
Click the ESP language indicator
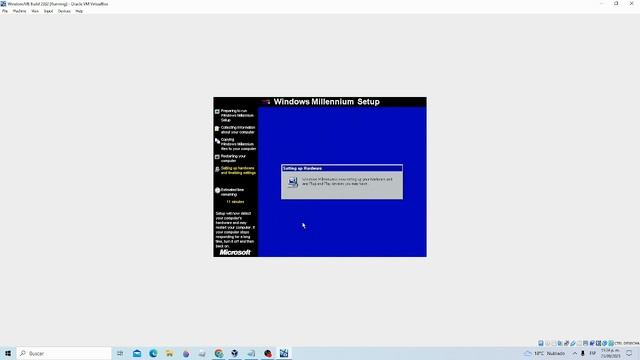click(593, 353)
